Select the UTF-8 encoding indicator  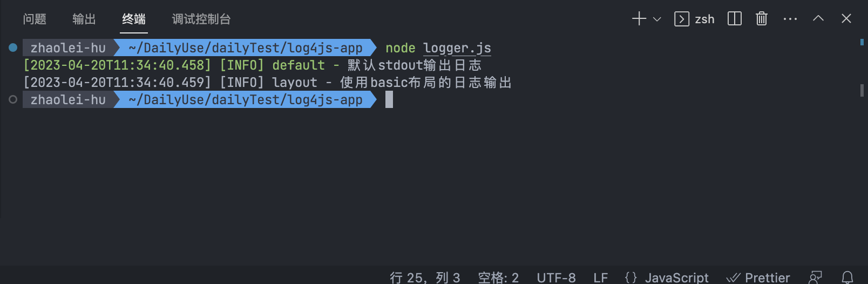[x=556, y=278]
